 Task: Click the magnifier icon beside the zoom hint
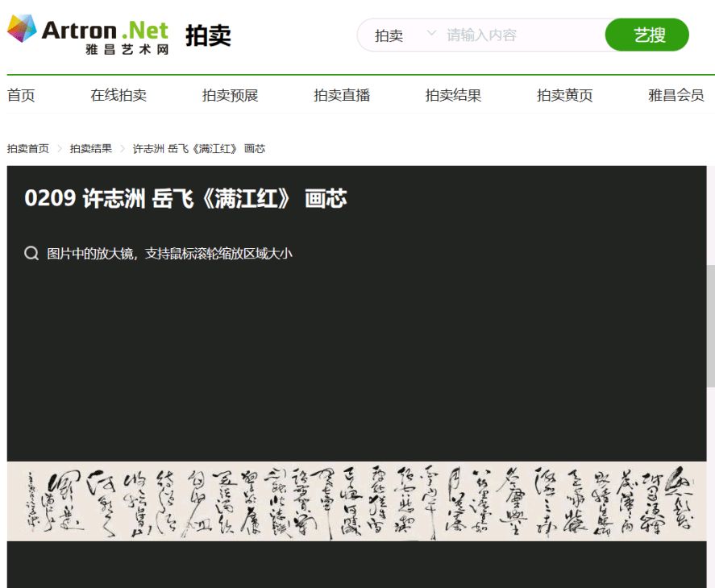[31, 253]
